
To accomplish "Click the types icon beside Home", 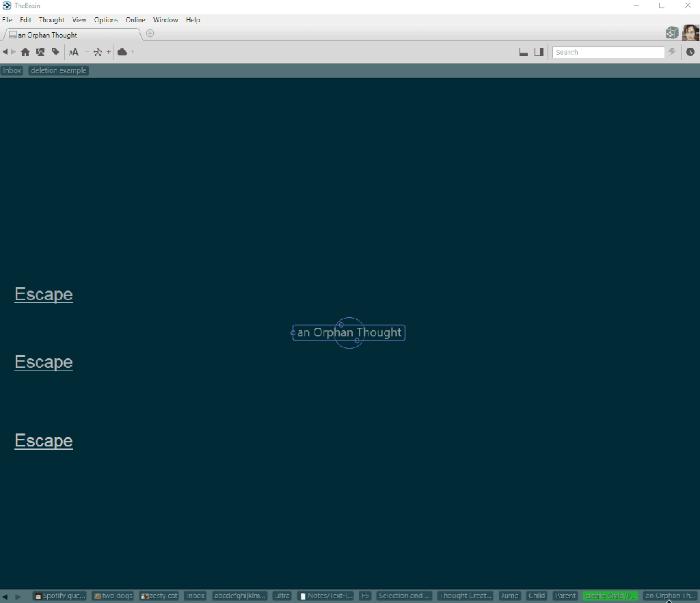I will [x=40, y=52].
